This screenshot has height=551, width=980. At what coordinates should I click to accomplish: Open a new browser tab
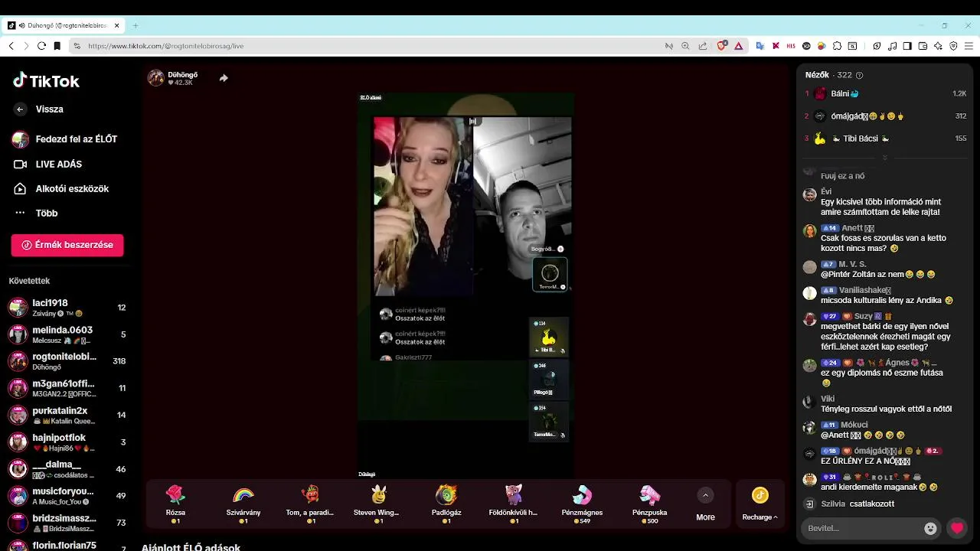coord(136,25)
